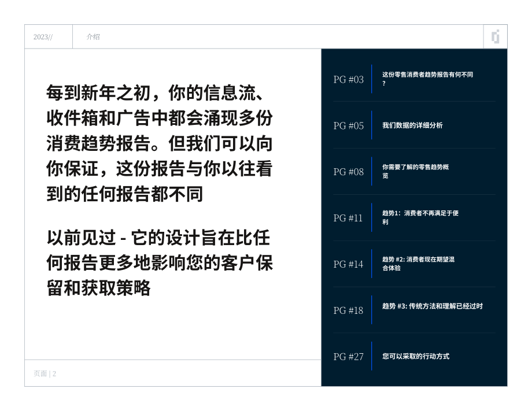
Task: Select the 'PG #14' page number
Action: point(348,264)
